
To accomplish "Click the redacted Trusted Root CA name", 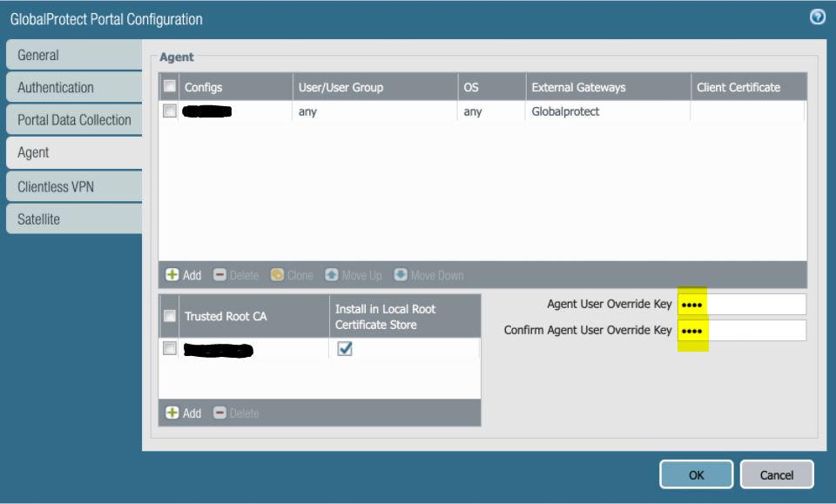I will click(218, 350).
